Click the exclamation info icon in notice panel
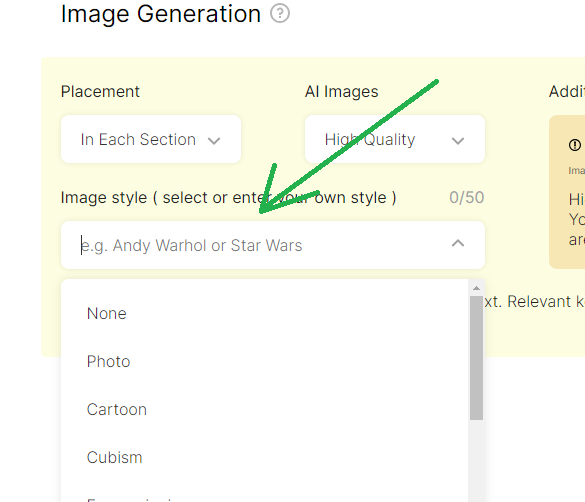Image resolution: width=585 pixels, height=502 pixels. pyautogui.click(x=575, y=145)
